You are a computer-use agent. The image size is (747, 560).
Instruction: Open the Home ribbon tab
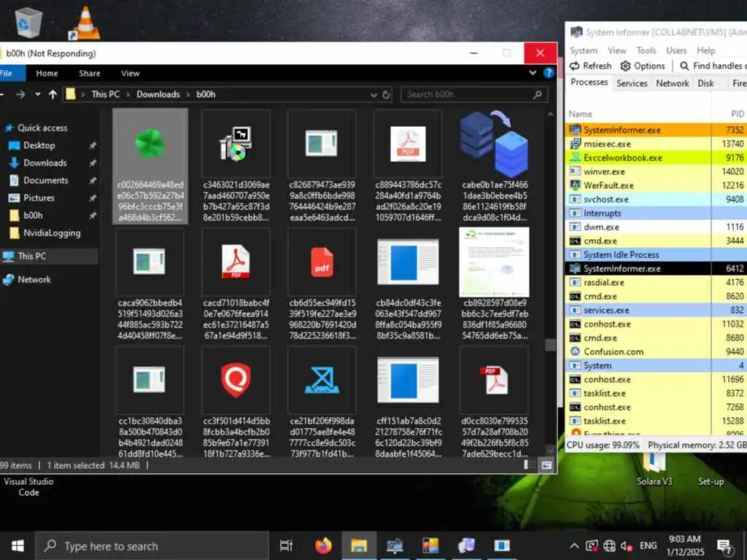[47, 73]
